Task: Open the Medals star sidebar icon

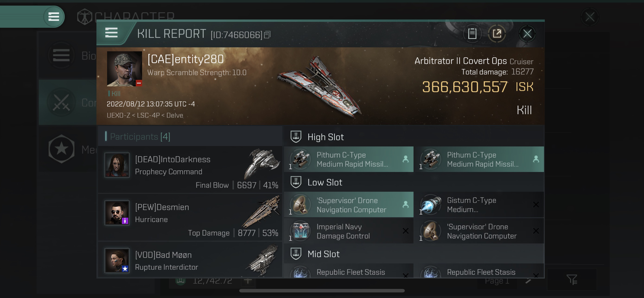Action: 61,149
